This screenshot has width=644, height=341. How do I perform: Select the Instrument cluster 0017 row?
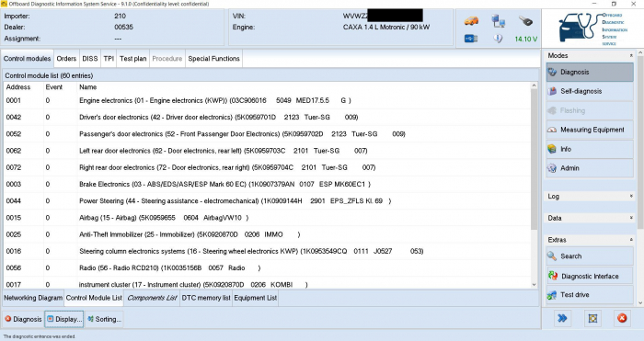point(267,284)
